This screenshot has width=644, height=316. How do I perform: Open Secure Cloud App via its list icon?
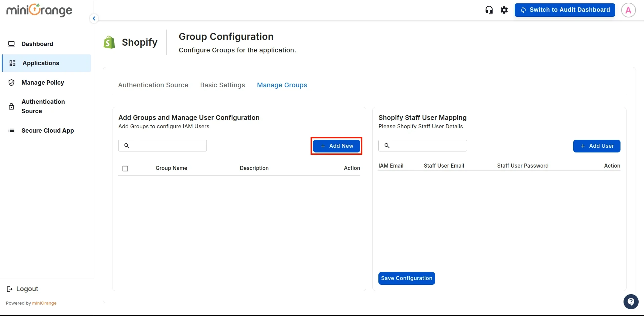pyautogui.click(x=11, y=130)
